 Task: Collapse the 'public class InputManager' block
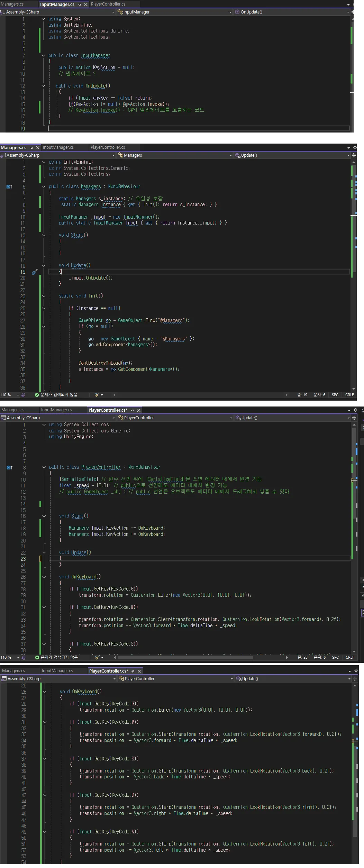pyautogui.click(x=43, y=55)
